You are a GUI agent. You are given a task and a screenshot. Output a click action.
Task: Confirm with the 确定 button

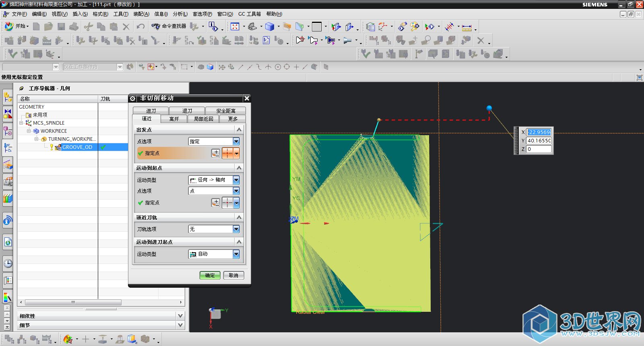(x=210, y=276)
